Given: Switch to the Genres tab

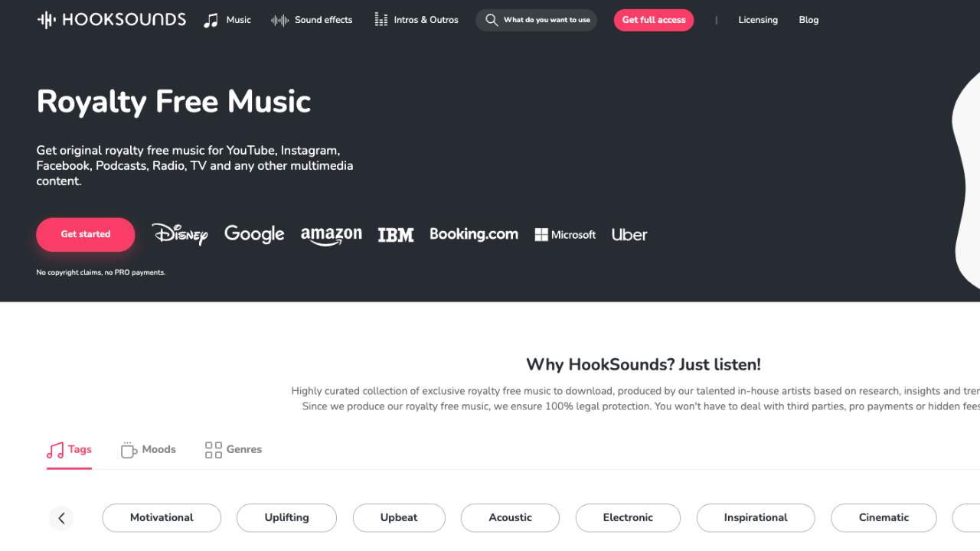Looking at the screenshot, I should [x=234, y=450].
